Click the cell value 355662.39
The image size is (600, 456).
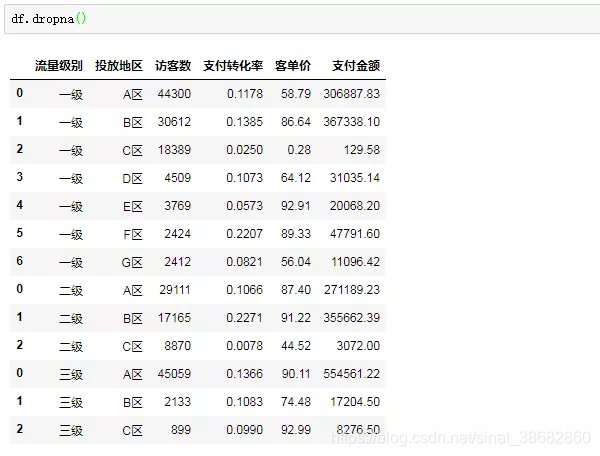(x=352, y=318)
